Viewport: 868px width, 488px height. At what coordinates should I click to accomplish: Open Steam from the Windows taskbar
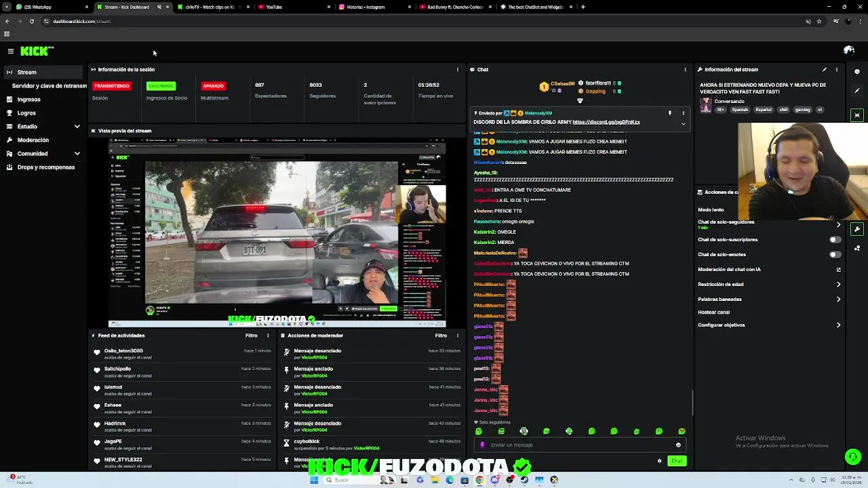524,480
